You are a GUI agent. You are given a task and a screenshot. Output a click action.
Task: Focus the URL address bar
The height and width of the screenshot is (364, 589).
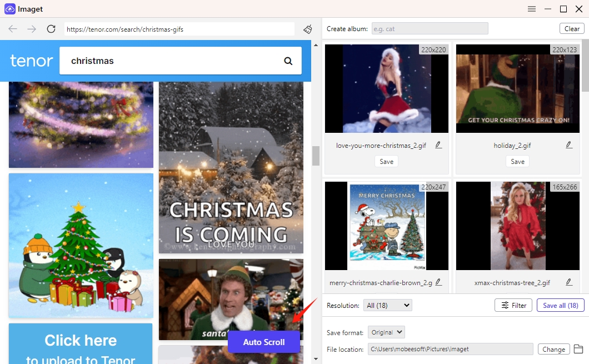tap(179, 29)
